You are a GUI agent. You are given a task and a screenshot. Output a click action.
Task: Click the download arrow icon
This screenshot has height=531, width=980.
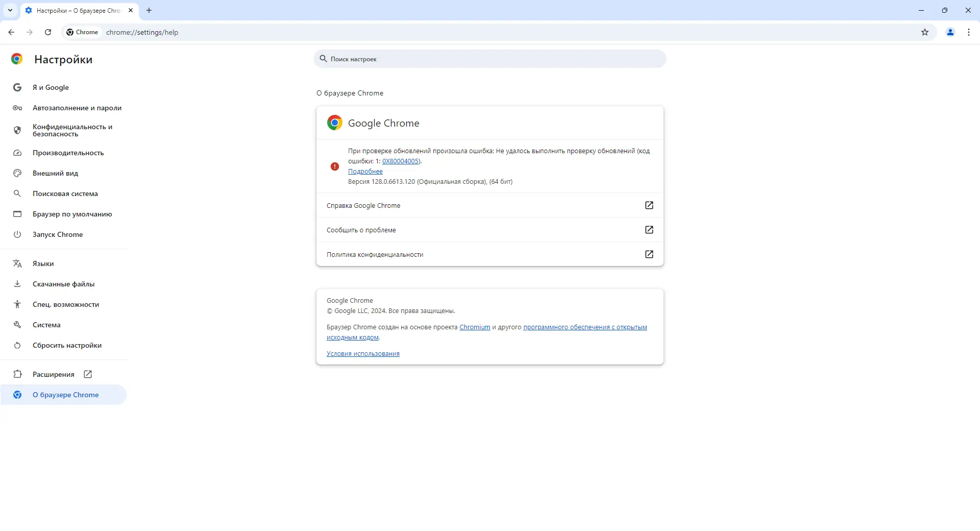click(x=17, y=284)
